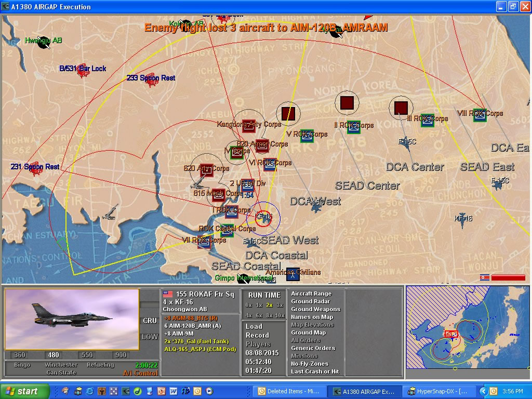532x399 pixels.
Task: Click the Hwangju AB airbase icon
Action: pos(44,44)
